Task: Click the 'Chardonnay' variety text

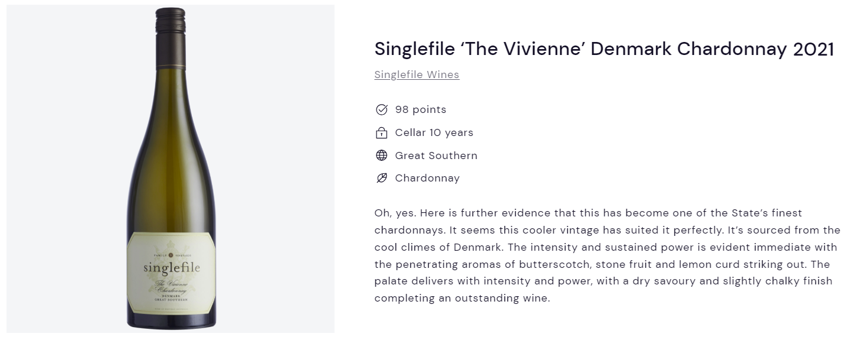Action: coord(427,178)
